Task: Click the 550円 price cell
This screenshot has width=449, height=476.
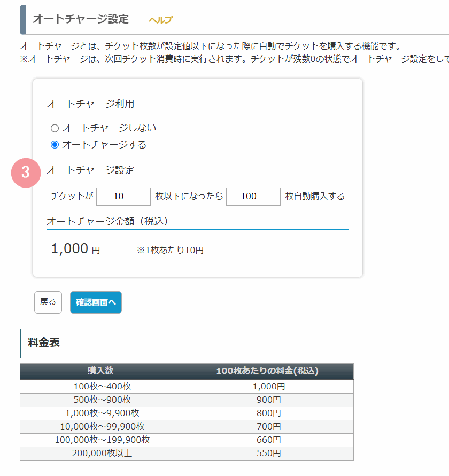Action: 267,454
